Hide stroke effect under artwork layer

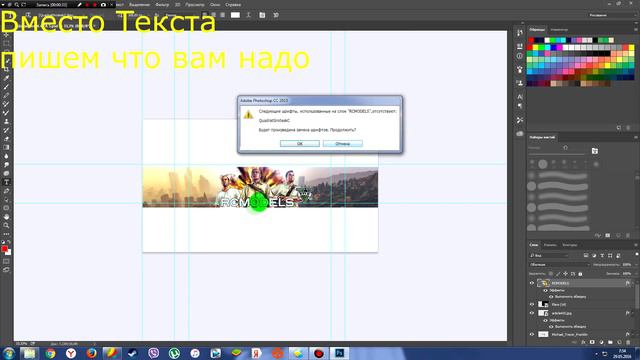(x=551, y=327)
